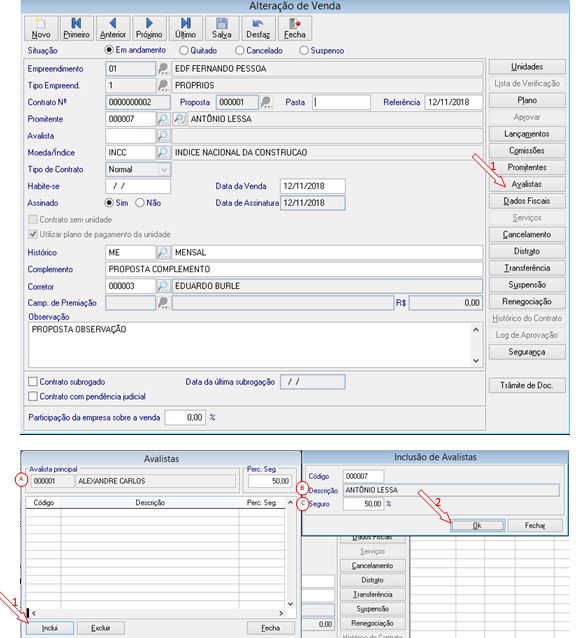The width and height of the screenshot is (576, 638).
Task: Confirm with Ok in Inclusão de Avalistas
Action: click(x=478, y=525)
